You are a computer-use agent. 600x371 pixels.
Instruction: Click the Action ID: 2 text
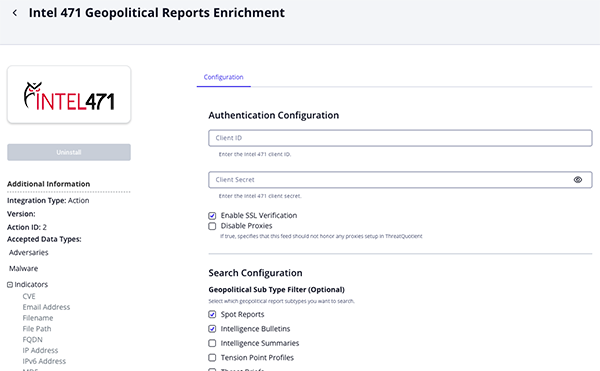[x=27, y=227]
